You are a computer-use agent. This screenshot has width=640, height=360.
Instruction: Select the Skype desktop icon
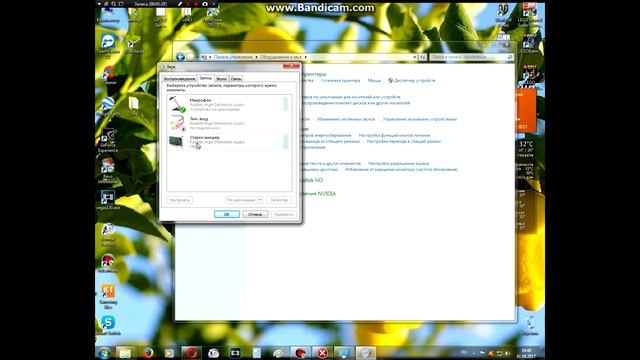[x=108, y=325]
